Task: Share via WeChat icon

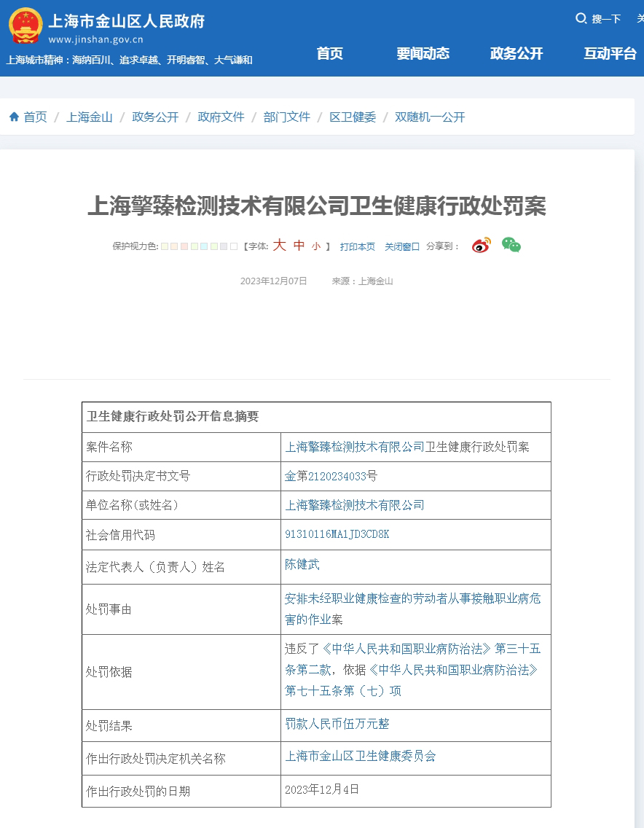Action: click(511, 245)
